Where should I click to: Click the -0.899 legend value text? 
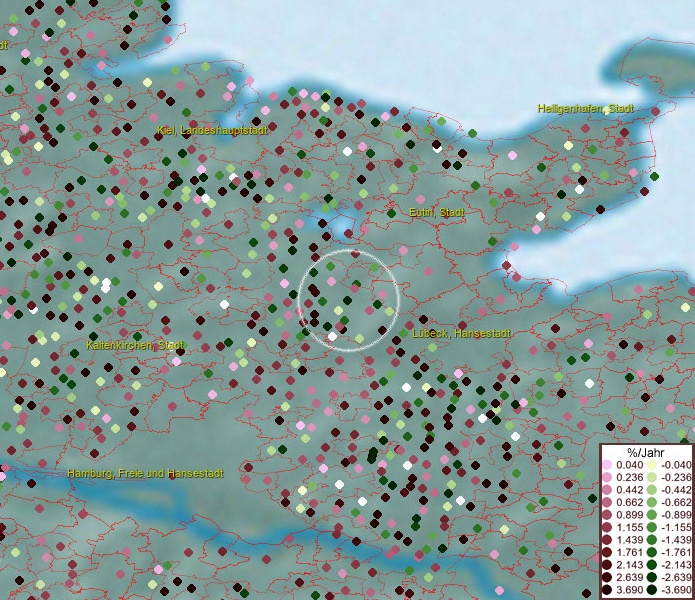pos(676,515)
